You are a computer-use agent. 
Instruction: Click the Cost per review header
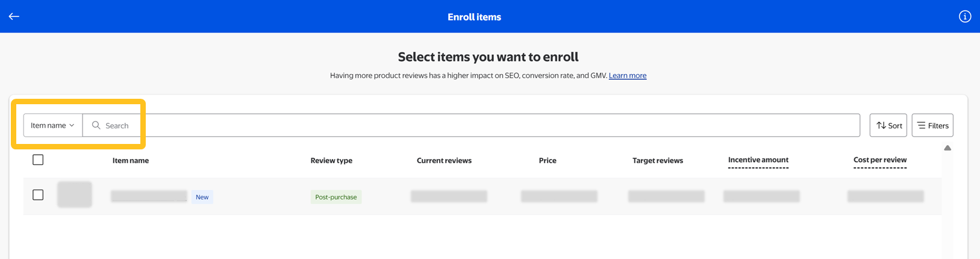(x=879, y=160)
